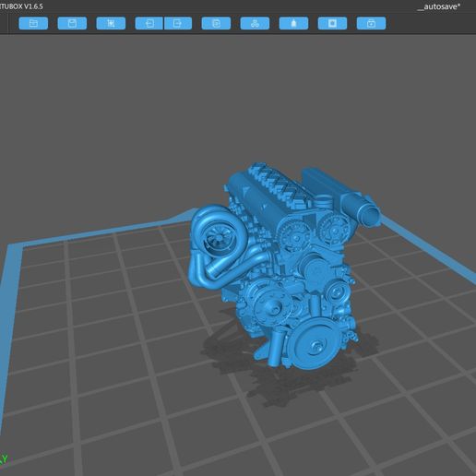Screen dimensions: 476x476
Task: Save the project using the box icon
Action: pyautogui.click(x=72, y=23)
